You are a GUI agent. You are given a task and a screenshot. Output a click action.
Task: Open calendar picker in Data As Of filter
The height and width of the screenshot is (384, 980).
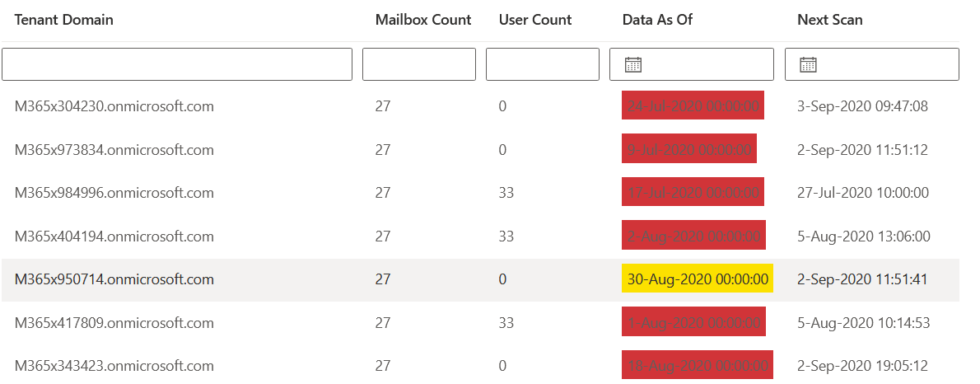click(633, 64)
